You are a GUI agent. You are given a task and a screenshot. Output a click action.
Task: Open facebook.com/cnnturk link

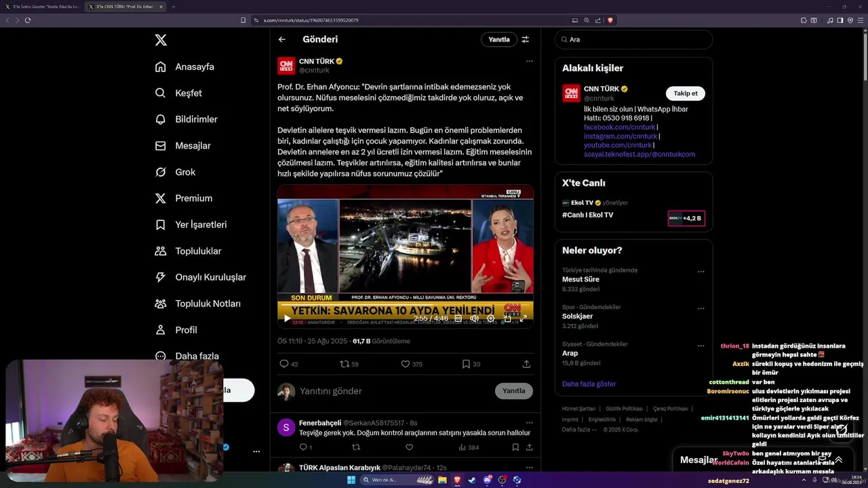pos(619,127)
